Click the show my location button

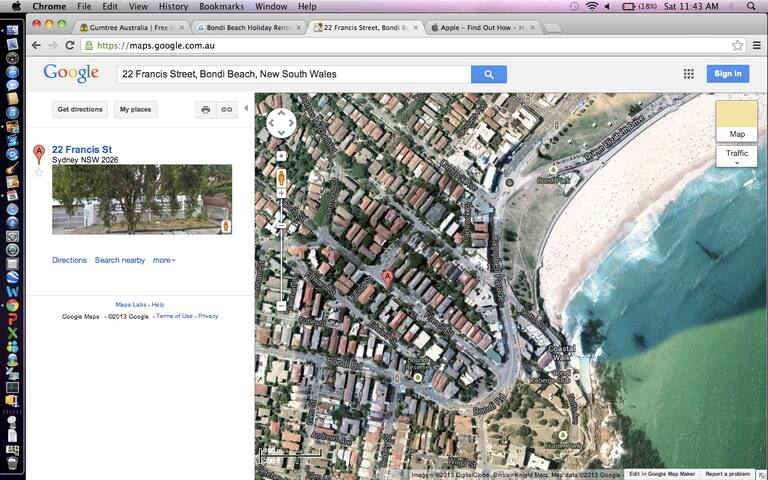281,156
